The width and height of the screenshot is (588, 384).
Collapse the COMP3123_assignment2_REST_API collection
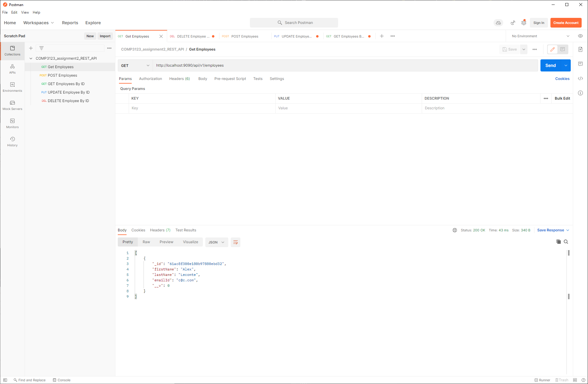(31, 58)
